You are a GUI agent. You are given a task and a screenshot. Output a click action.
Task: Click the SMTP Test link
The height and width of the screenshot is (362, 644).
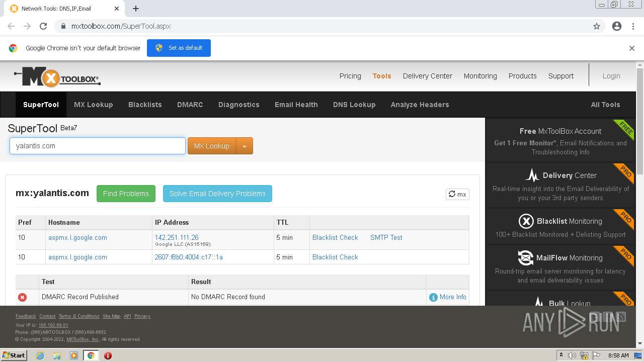386,238
